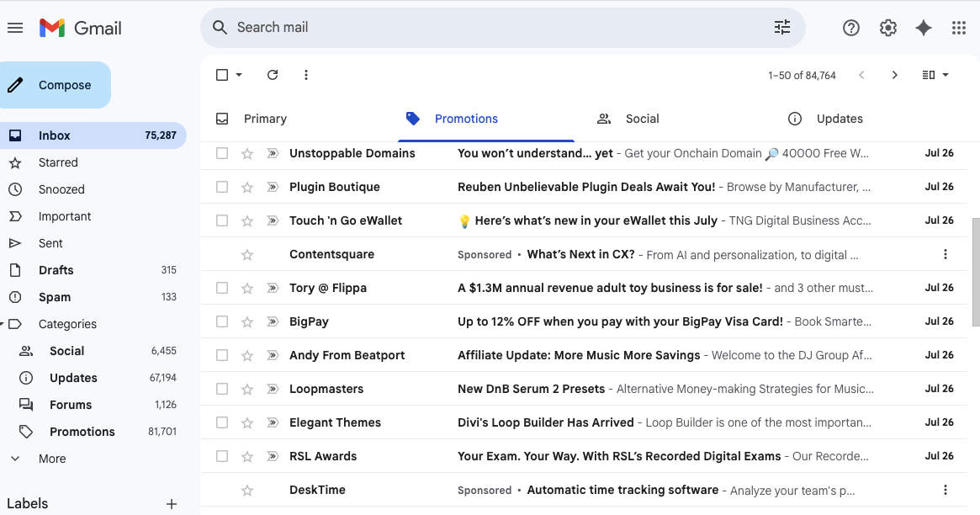Select the Elegant Themes email checkbox
This screenshot has height=515, width=980.
[222, 422]
